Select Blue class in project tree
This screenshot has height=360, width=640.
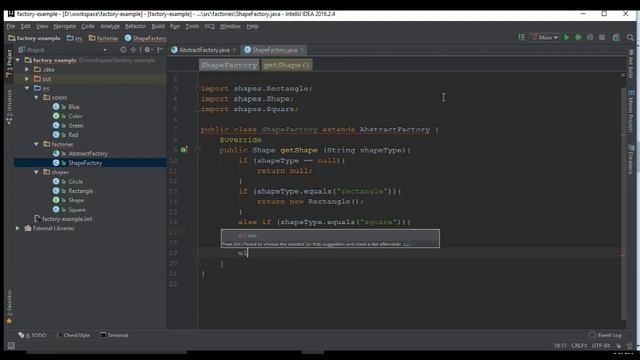coord(74,107)
